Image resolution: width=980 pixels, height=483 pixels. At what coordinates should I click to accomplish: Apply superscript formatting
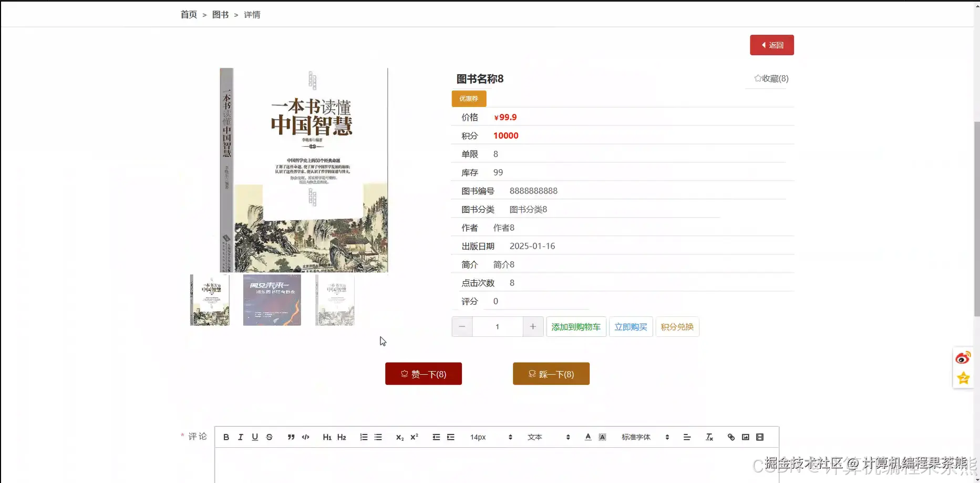click(x=415, y=437)
